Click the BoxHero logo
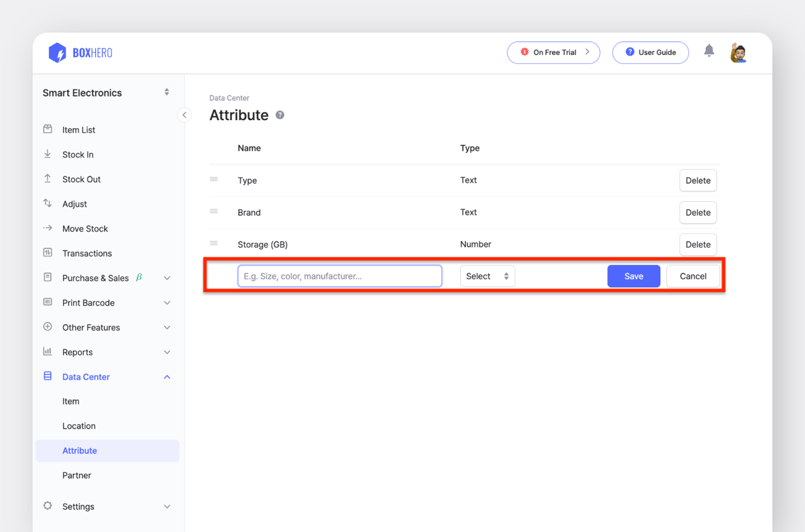 click(80, 52)
